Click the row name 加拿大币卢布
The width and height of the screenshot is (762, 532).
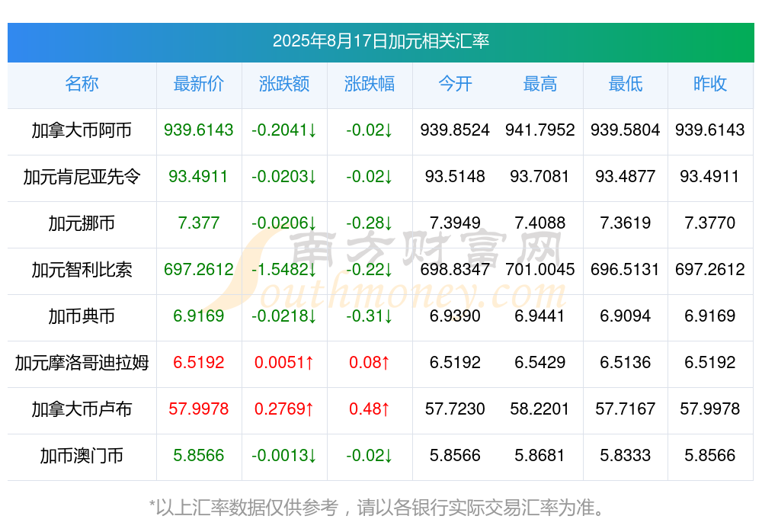82,409
